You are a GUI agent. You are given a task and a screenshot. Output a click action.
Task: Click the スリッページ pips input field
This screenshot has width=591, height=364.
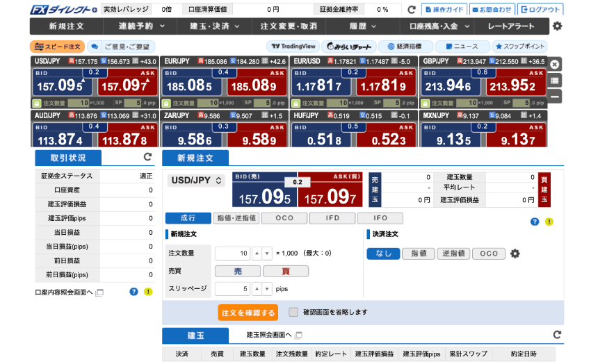(x=232, y=289)
